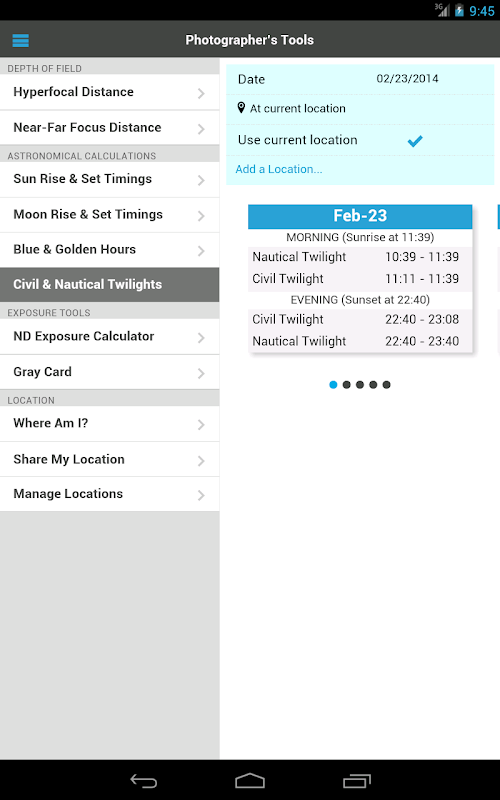Change the date field 02/23/2014
500x800 pixels.
click(x=407, y=79)
